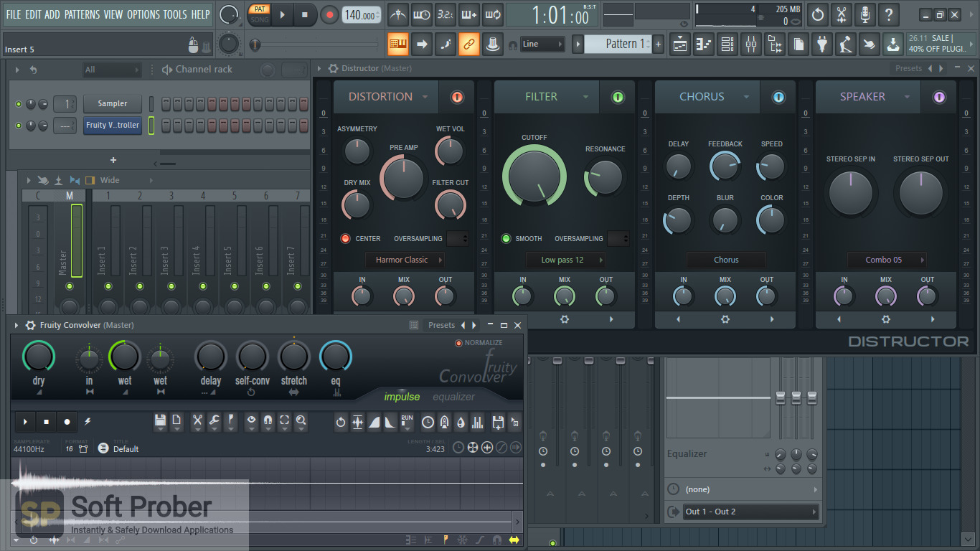Click the undo history circular arrow icon
The image size is (980, 551).
(818, 14)
